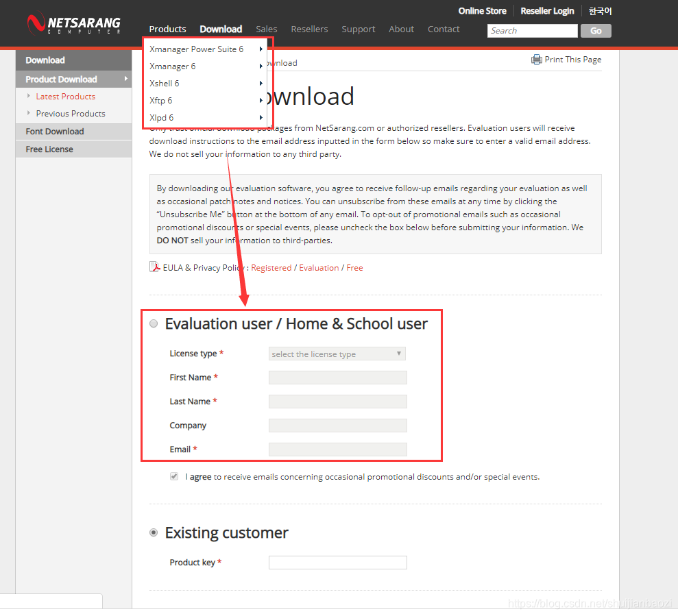Go to Latest Products in sidebar
The image size is (678, 616).
point(66,97)
